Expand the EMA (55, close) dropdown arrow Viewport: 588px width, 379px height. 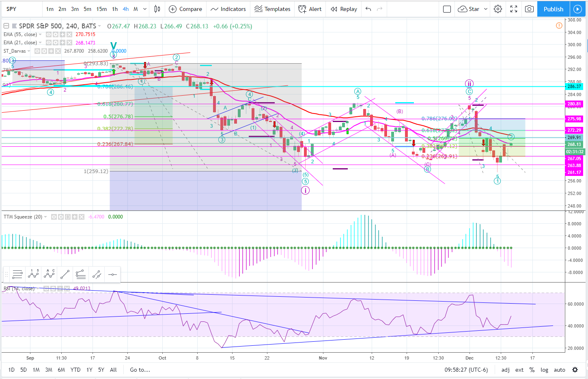(40, 34)
